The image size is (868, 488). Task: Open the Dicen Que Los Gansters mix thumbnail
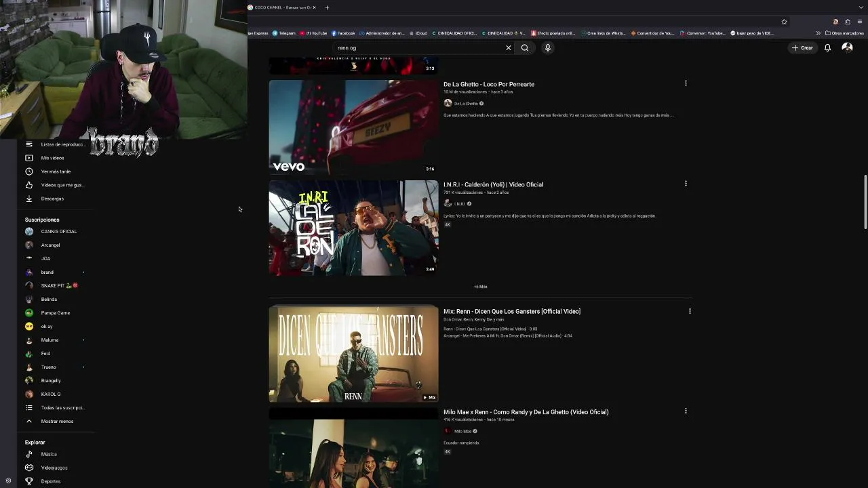click(x=353, y=354)
